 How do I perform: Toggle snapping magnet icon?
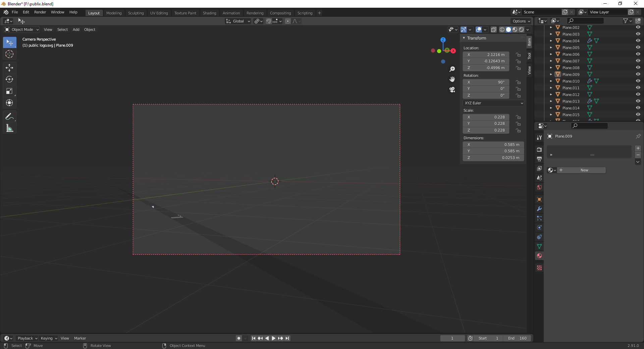pyautogui.click(x=268, y=21)
